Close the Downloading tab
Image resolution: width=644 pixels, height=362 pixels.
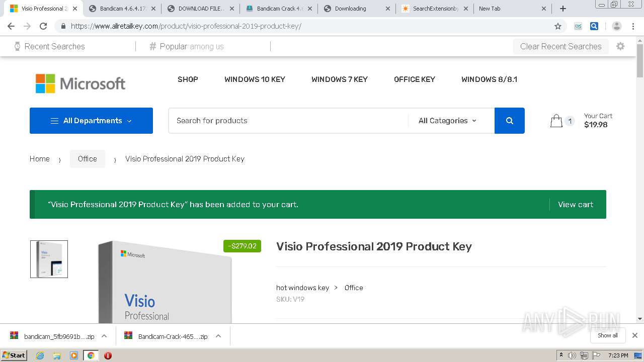387,9
